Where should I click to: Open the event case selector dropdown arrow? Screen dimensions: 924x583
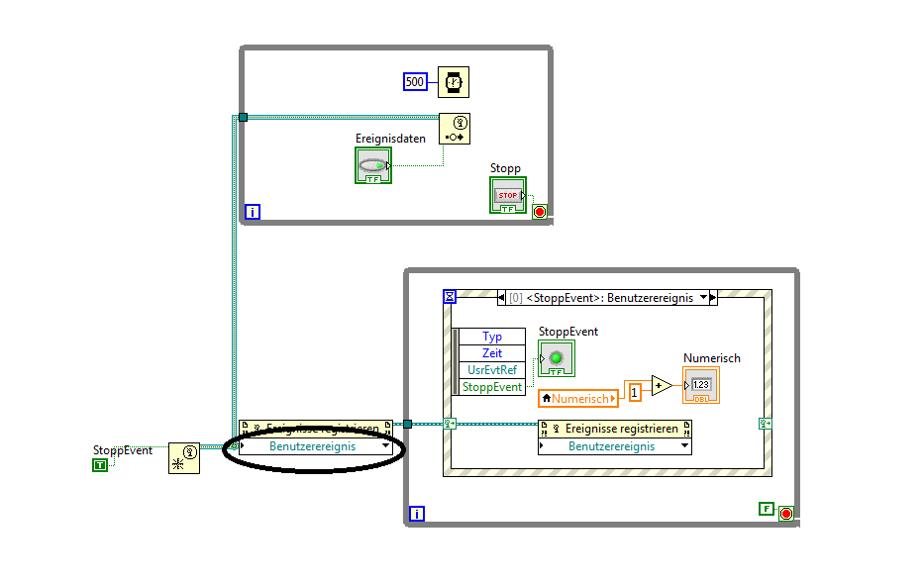point(703,297)
